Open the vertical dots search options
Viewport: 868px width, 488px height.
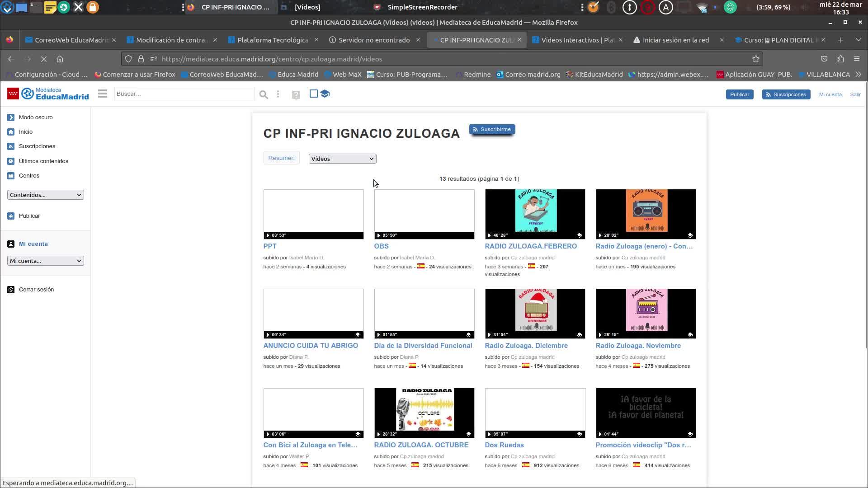(x=278, y=94)
